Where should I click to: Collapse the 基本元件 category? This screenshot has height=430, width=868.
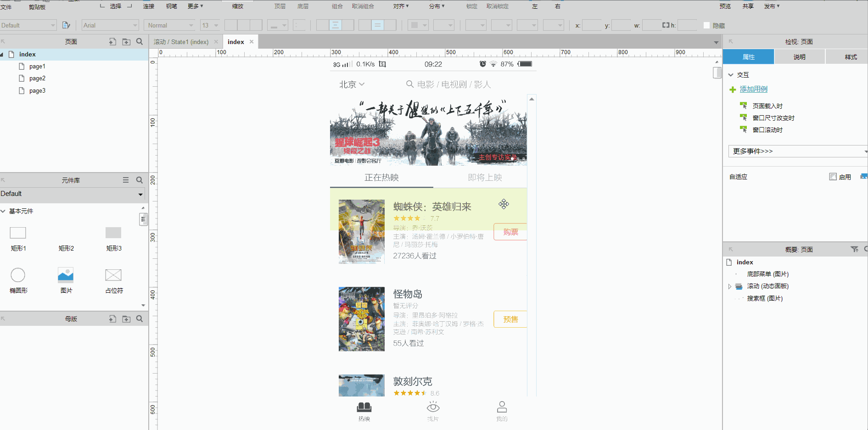pyautogui.click(x=3, y=211)
